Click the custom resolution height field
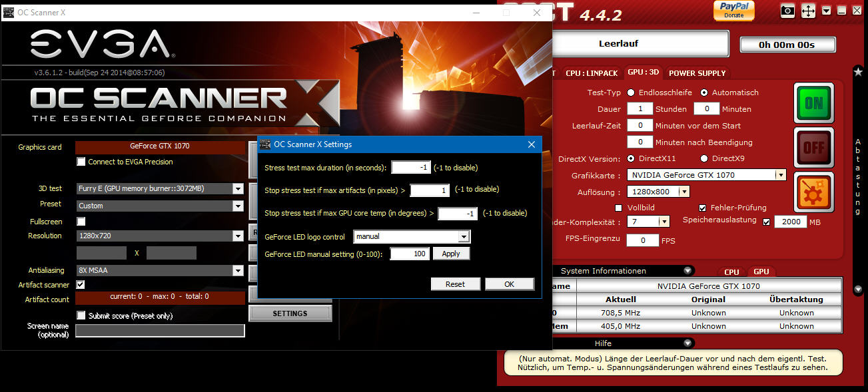 pyautogui.click(x=171, y=253)
